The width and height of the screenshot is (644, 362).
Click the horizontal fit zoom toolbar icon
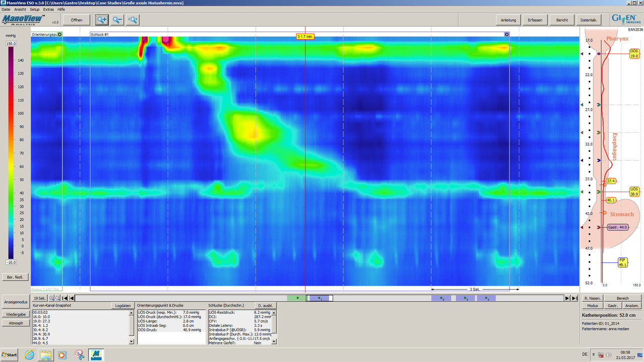[x=133, y=20]
